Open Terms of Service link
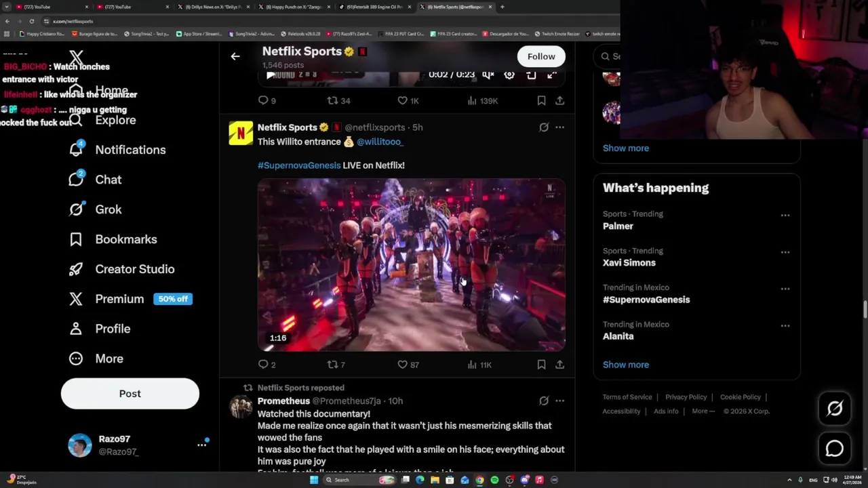The image size is (868, 488). click(627, 397)
